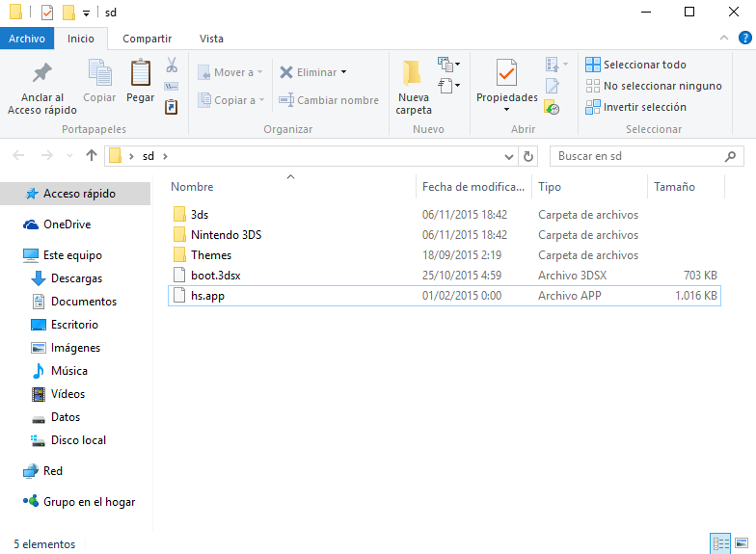Click the boot.3dsx file icon
This screenshot has width=756, height=554.
point(179,276)
